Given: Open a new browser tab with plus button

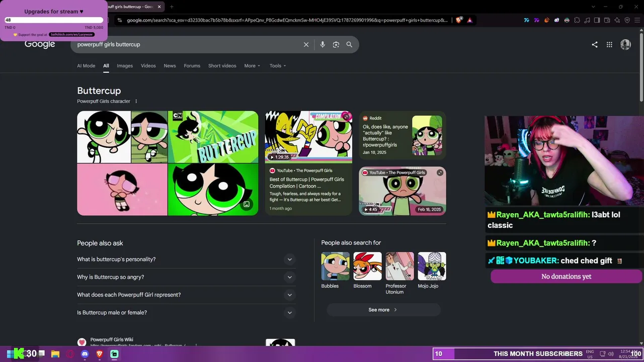Looking at the screenshot, I should pyautogui.click(x=172, y=7).
